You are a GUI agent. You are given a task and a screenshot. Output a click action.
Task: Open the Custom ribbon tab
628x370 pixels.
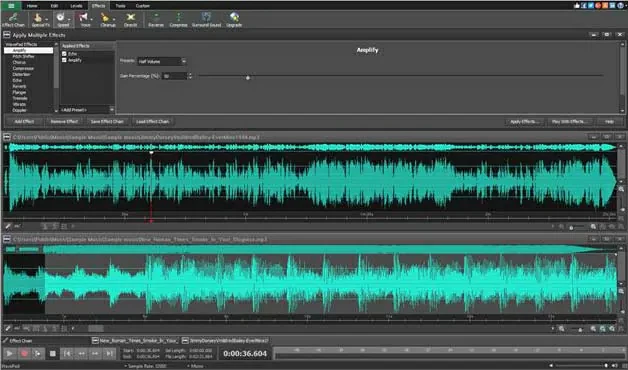(143, 6)
